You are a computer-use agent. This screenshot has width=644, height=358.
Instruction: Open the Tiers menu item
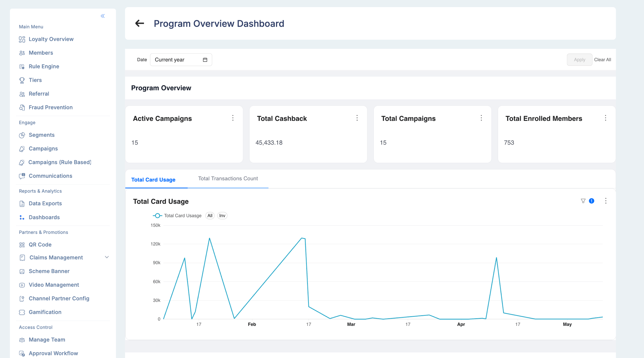click(35, 80)
